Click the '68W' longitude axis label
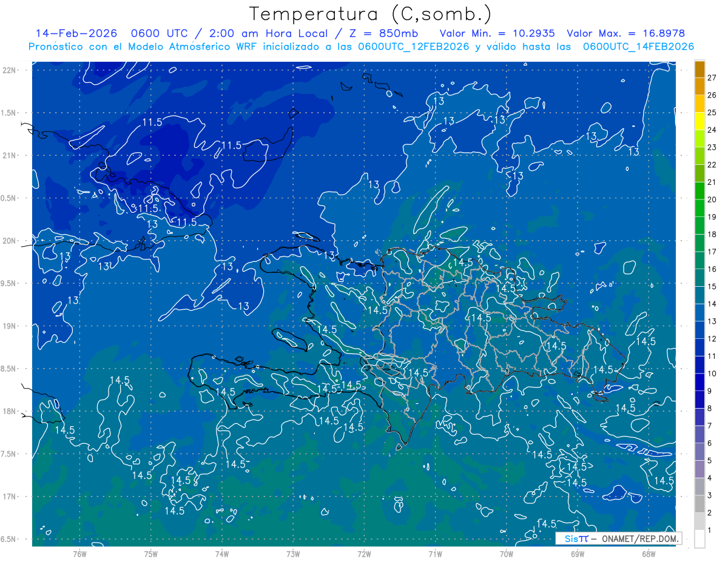This screenshot has height=562, width=728. (648, 554)
